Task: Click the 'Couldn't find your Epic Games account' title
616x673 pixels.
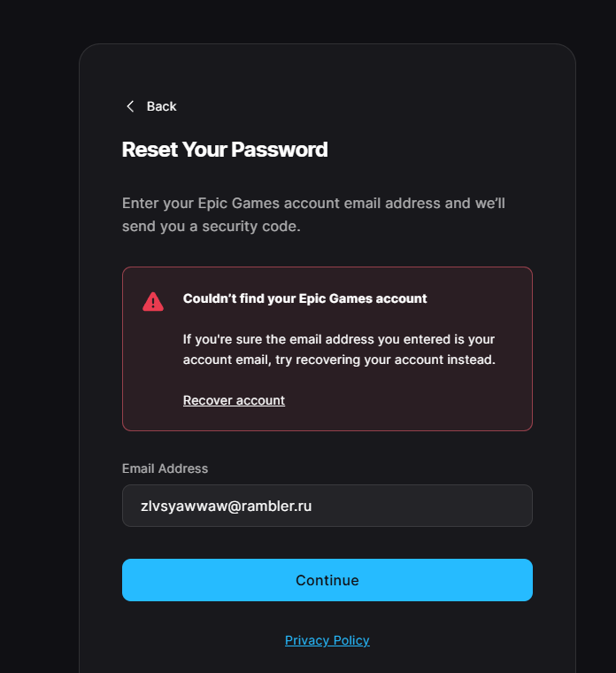Action: coord(305,298)
